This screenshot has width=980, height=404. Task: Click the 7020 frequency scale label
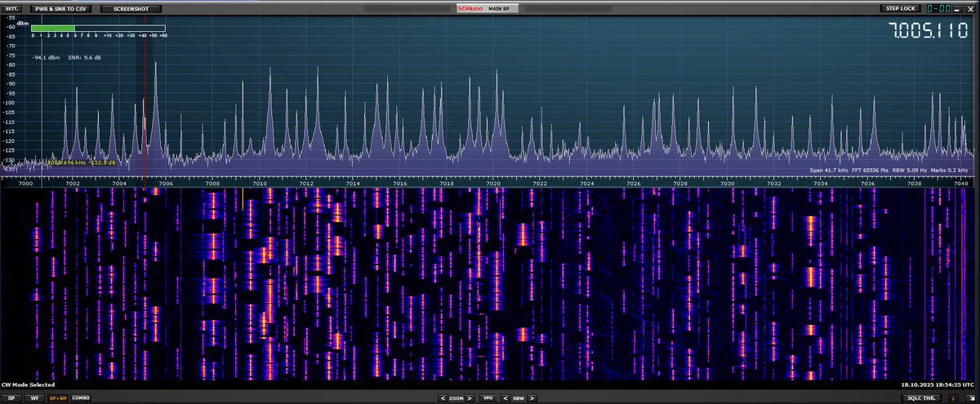[493, 184]
